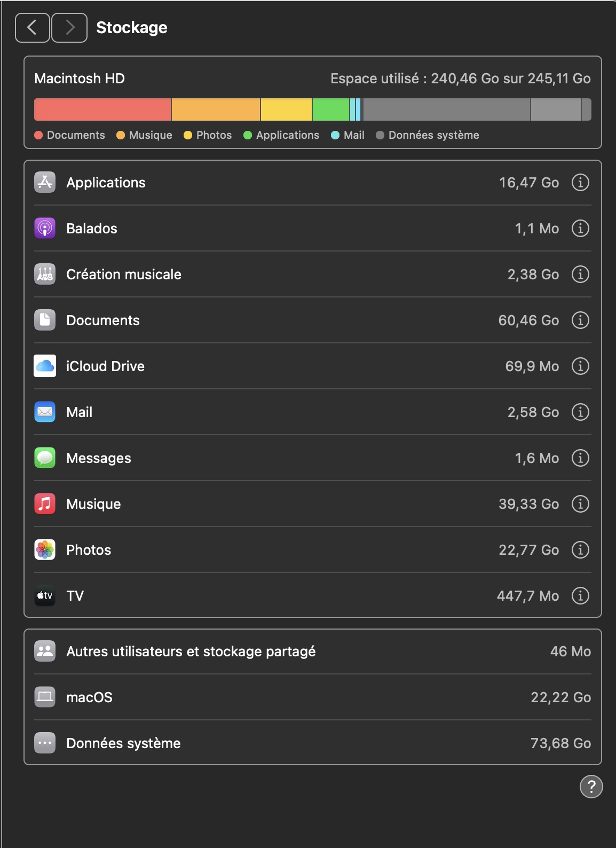Select the yellow Photos bar segment
This screenshot has width=616, height=848.
286,109
